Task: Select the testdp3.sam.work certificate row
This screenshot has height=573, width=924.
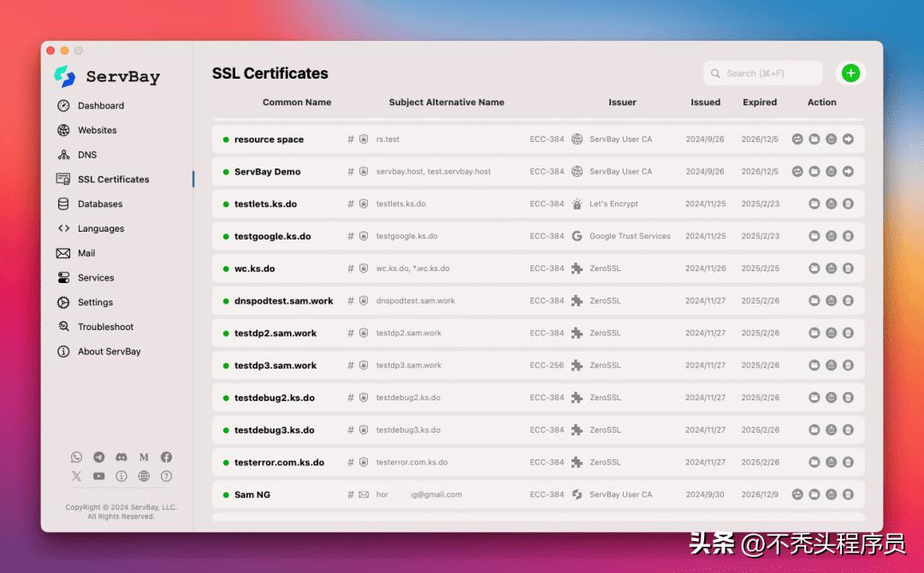Action: pos(275,366)
